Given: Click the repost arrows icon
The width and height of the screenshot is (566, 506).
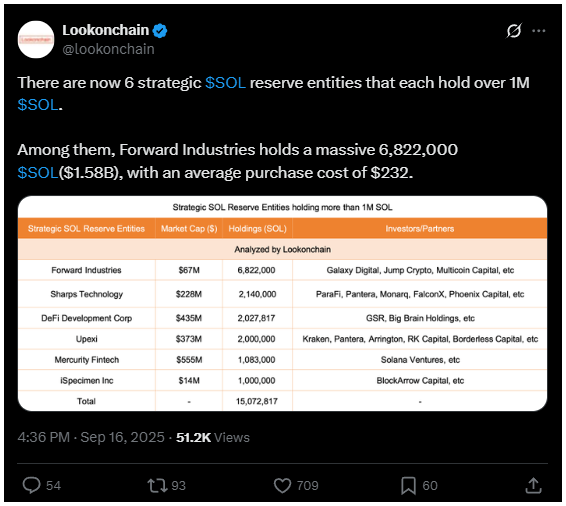Looking at the screenshot, I should (157, 485).
